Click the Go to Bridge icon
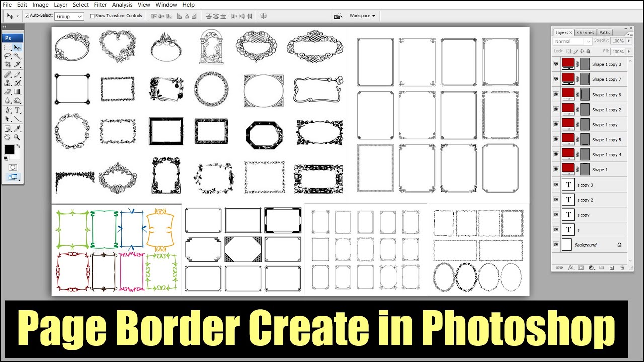 pos(338,16)
